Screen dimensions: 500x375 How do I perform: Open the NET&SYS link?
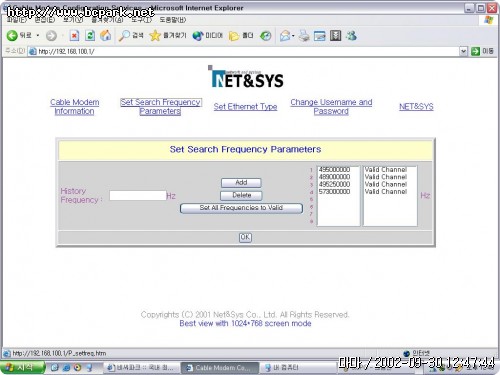coord(416,107)
